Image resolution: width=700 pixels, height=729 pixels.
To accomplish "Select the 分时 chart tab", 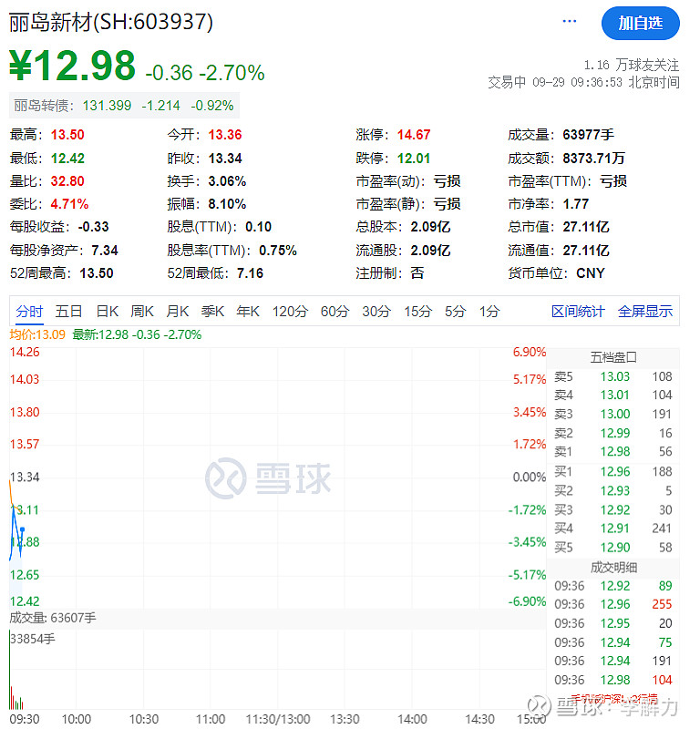I will [x=29, y=312].
